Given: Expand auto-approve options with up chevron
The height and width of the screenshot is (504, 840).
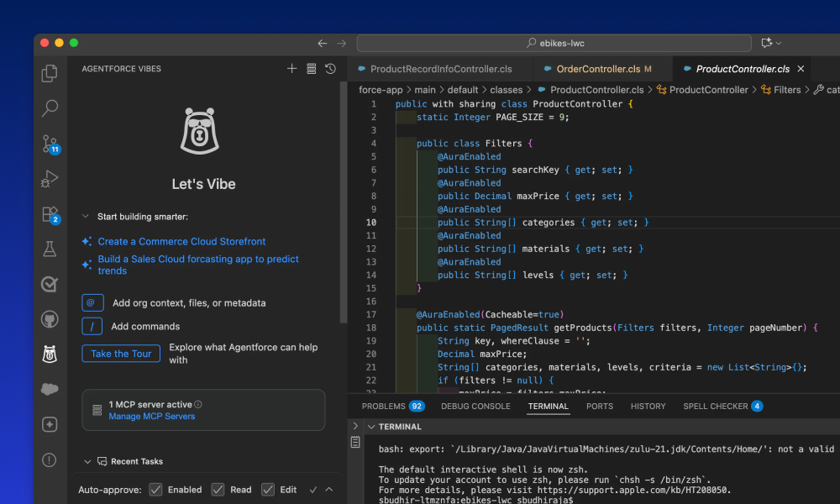Looking at the screenshot, I should (x=329, y=490).
